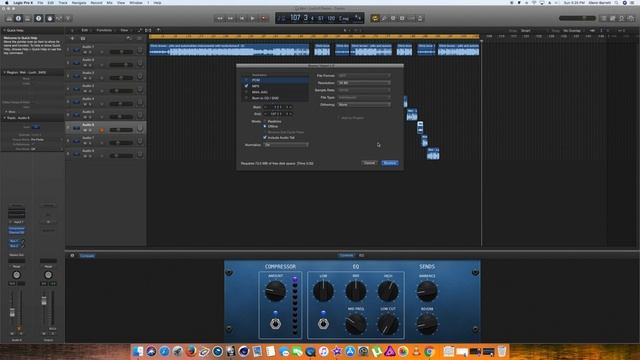
Task: Enable the Burn to CD/DVD checkbox
Action: (x=246, y=98)
